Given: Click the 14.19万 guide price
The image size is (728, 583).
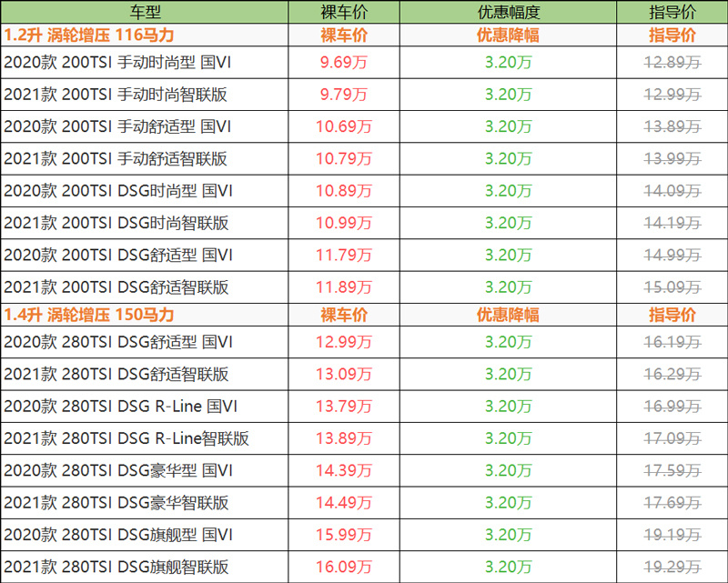Looking at the screenshot, I should coord(672,223).
